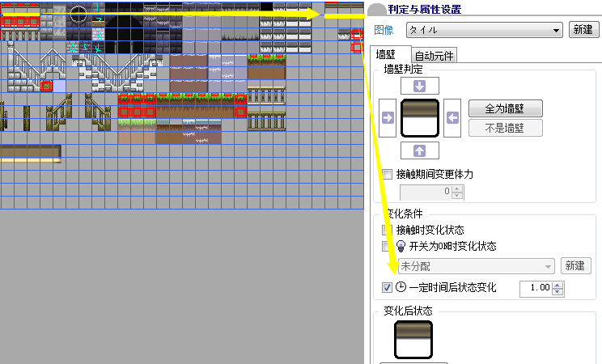Uncheck 一定时间后状态变化 checkbox
602x364 pixels.
point(387,287)
